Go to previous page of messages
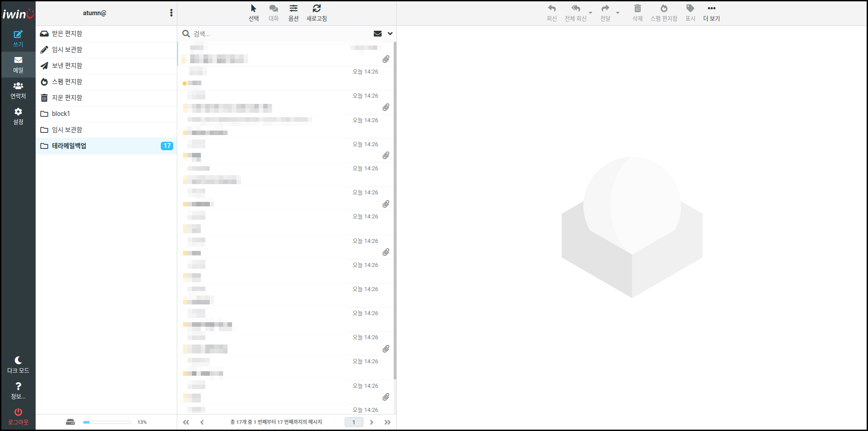868x431 pixels. point(202,422)
